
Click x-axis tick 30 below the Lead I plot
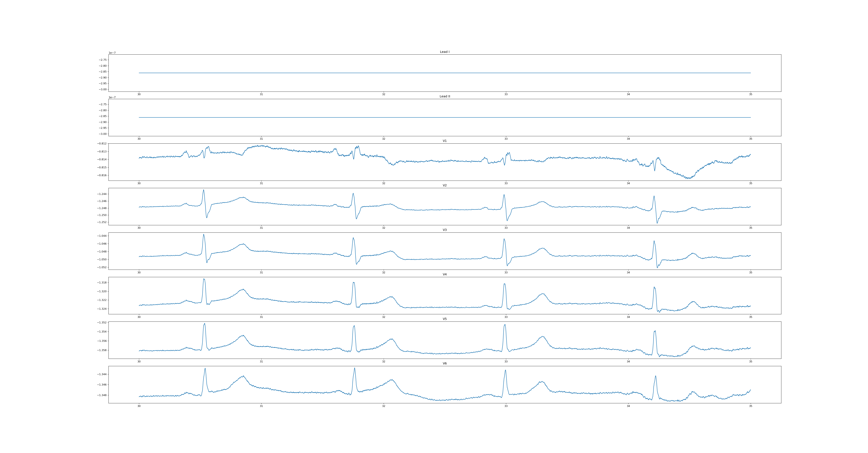(139, 94)
